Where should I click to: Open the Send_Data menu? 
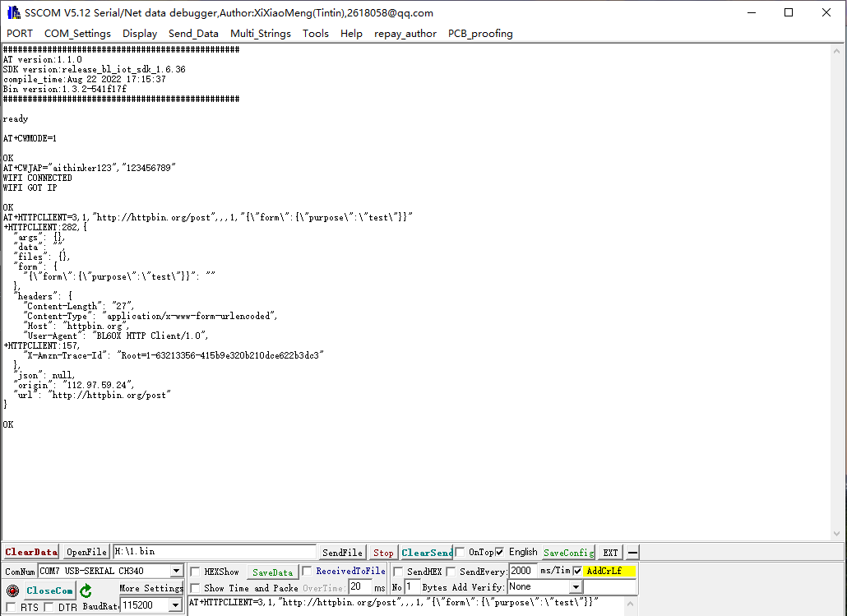point(193,34)
